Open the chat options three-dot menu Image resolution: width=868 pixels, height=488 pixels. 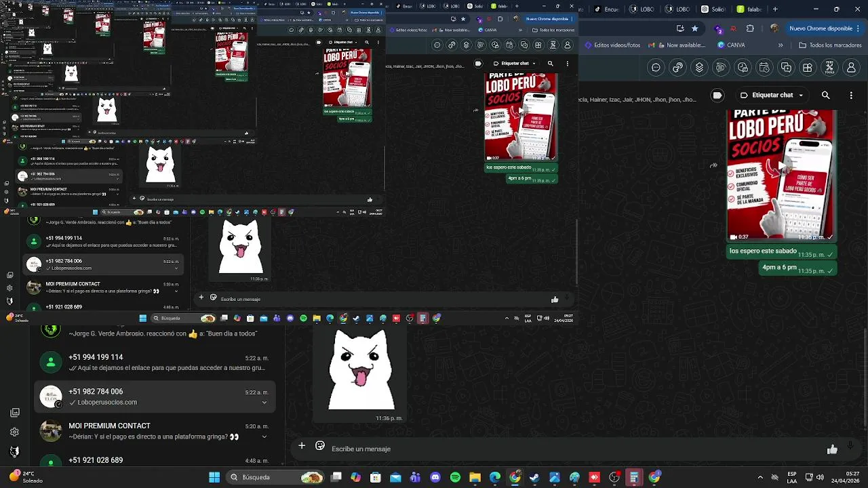[x=851, y=96]
